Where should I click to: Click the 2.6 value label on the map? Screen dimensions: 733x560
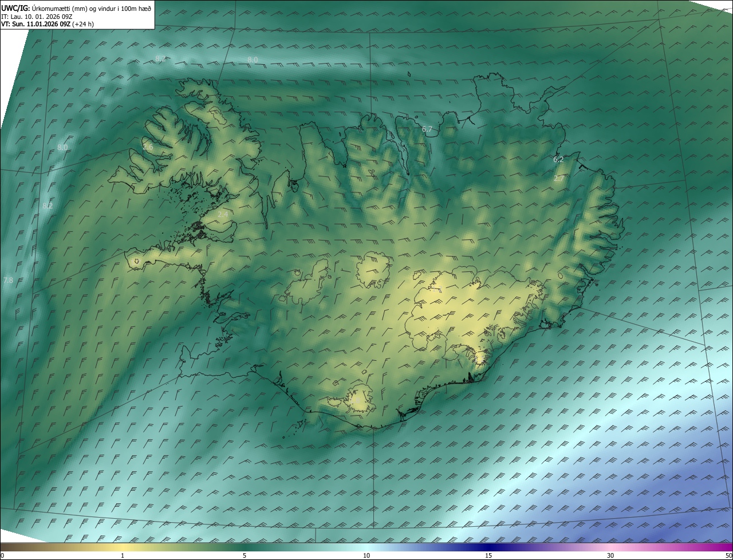(x=148, y=147)
